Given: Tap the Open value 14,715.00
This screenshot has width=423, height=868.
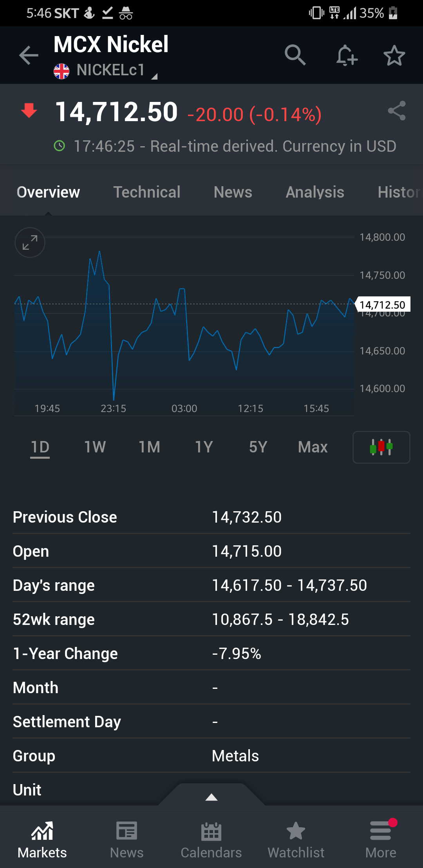Looking at the screenshot, I should [247, 551].
